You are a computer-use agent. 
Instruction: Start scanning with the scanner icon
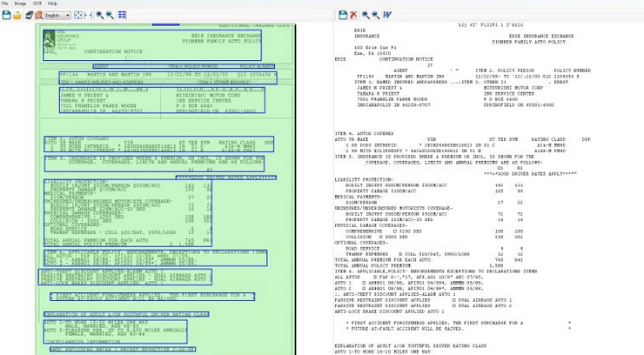[x=29, y=15]
